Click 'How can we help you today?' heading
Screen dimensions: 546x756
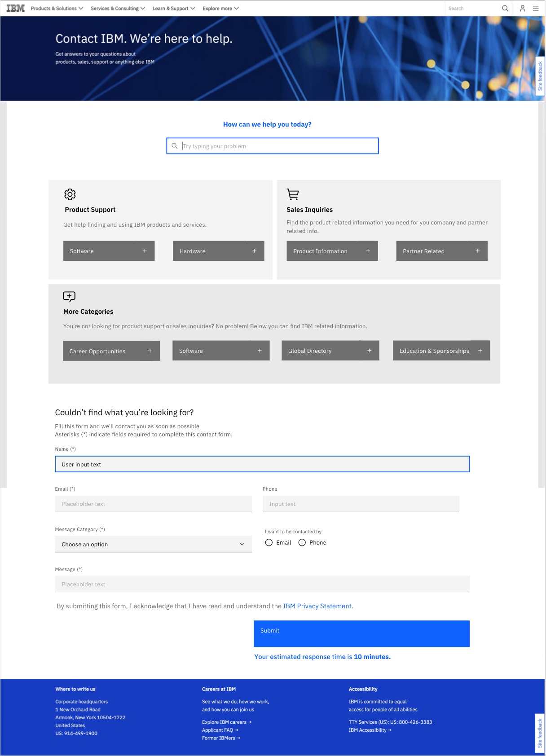(x=267, y=124)
